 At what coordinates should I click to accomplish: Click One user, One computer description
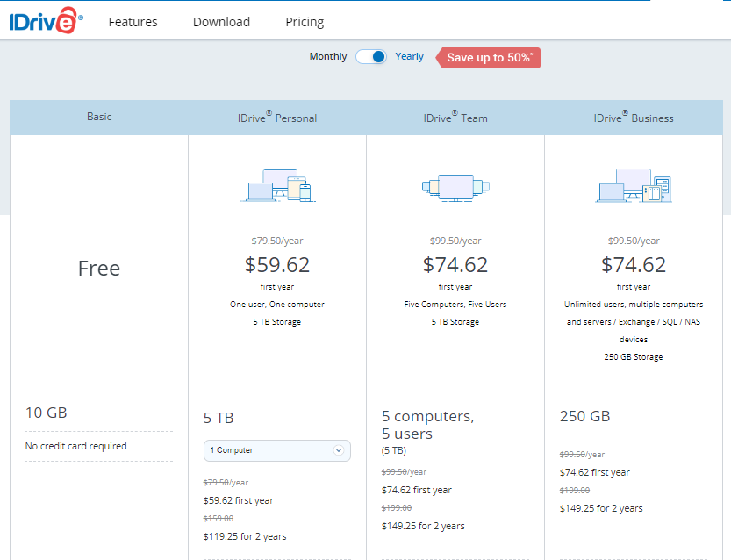point(277,304)
